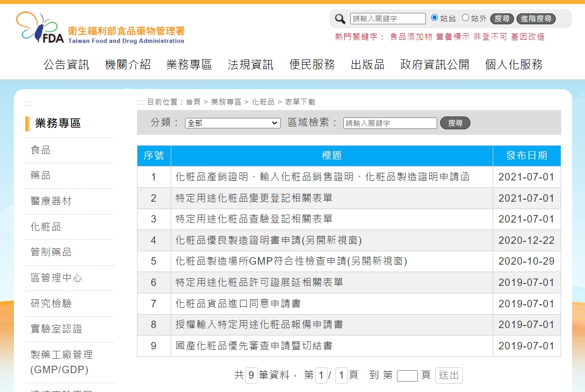Viewport: 585px width, 392px height.
Task: Click the 食品添加物 hot keyword link
Action: (x=411, y=37)
